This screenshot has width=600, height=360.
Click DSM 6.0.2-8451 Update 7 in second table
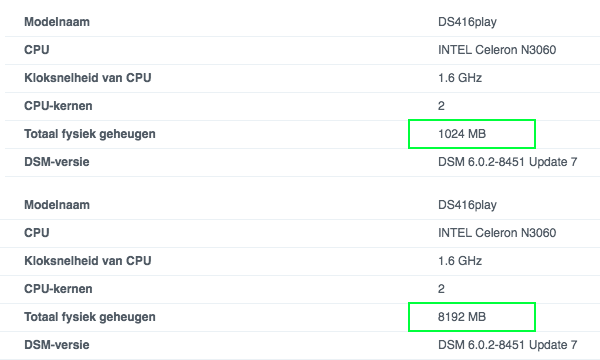(507, 345)
